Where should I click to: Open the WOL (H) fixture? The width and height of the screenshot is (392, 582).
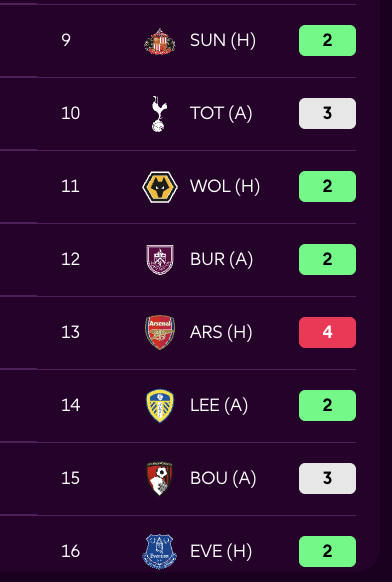click(x=225, y=187)
